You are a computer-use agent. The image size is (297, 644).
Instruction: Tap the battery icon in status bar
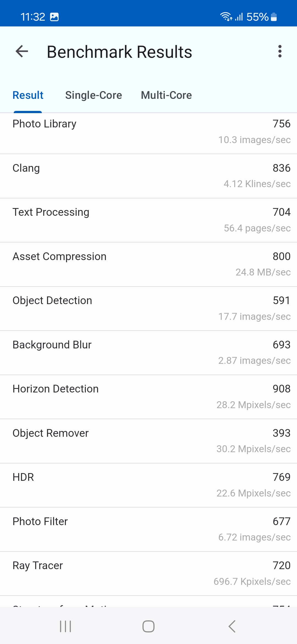(274, 17)
